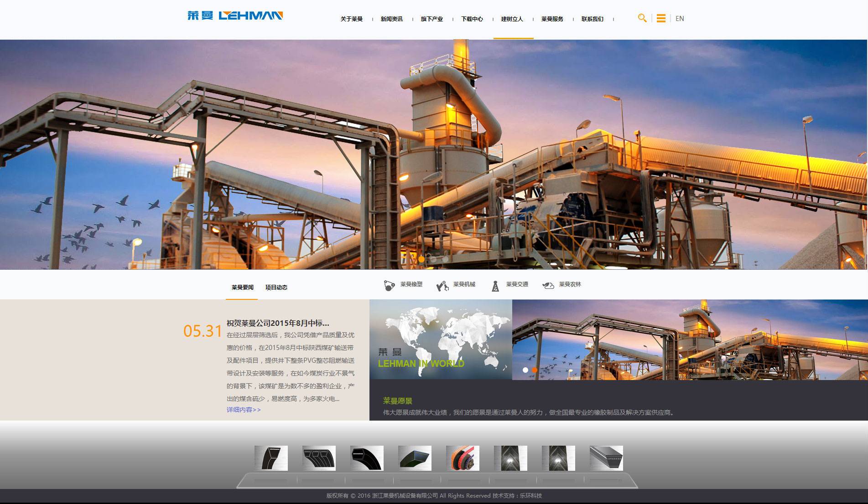The height and width of the screenshot is (504, 868).
Task: Switch to the 莱曼要闻 tab
Action: 242,288
